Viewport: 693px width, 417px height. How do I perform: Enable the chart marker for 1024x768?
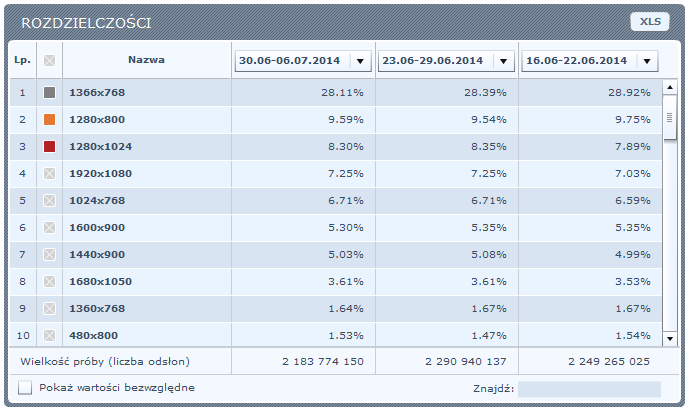pos(50,201)
